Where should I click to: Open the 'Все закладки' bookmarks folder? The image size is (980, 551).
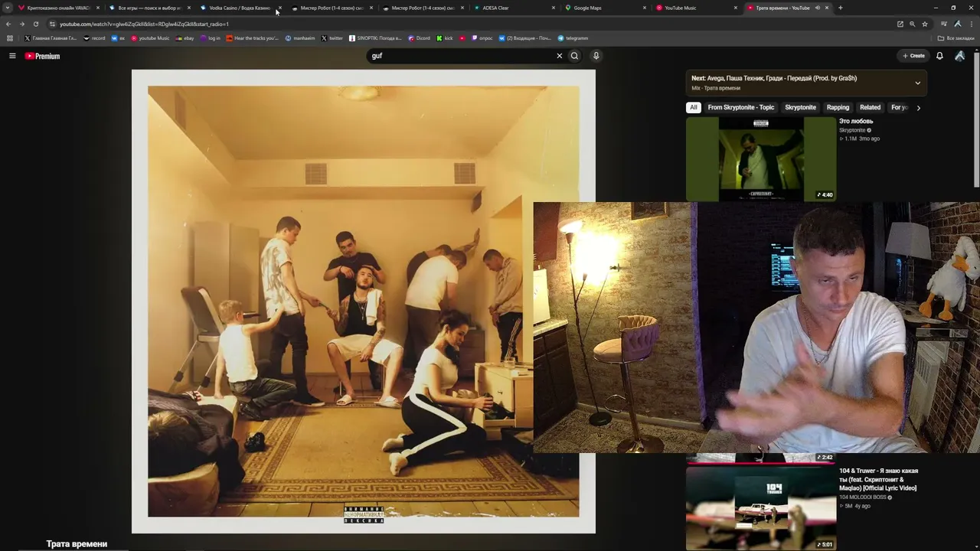pos(956,38)
